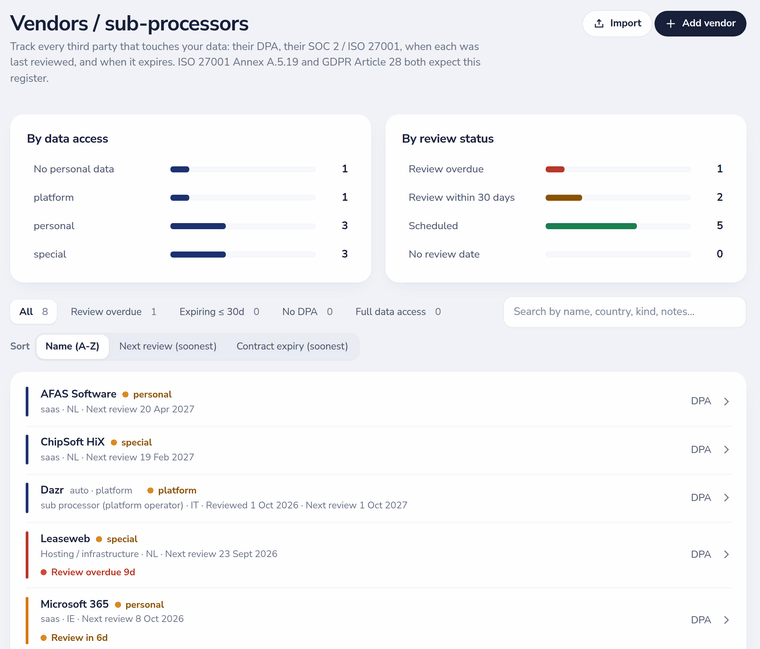Open ChipSoft HiX vendor name
The height and width of the screenshot is (649, 760).
(x=72, y=442)
